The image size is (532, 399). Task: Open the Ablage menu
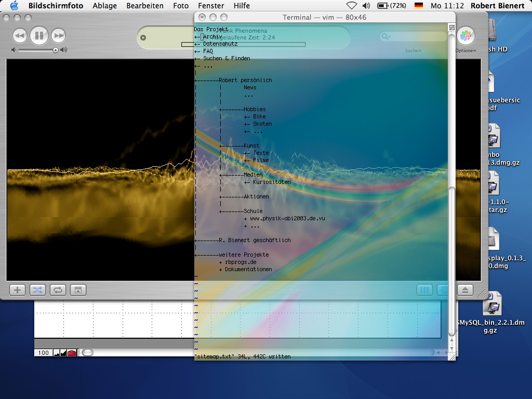[104, 5]
